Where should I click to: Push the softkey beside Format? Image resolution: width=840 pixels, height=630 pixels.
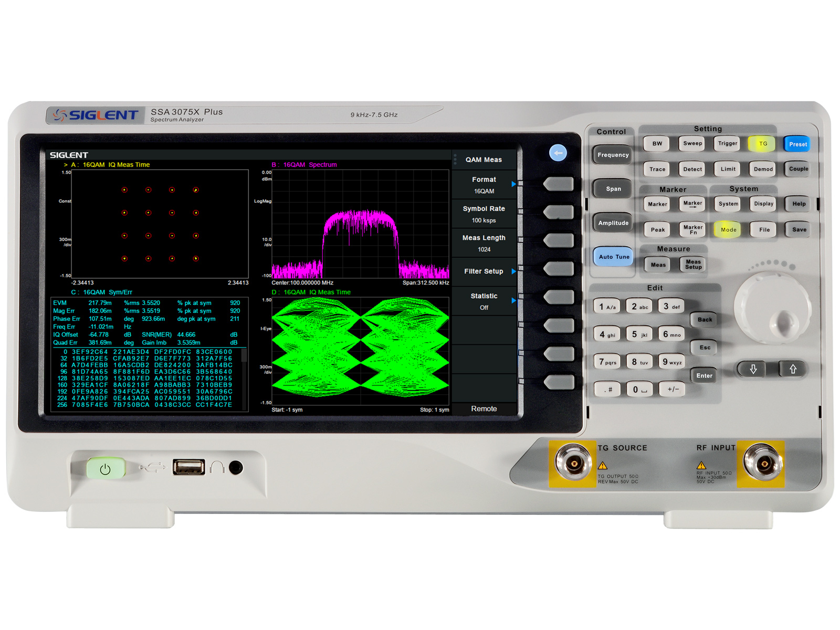click(x=559, y=184)
